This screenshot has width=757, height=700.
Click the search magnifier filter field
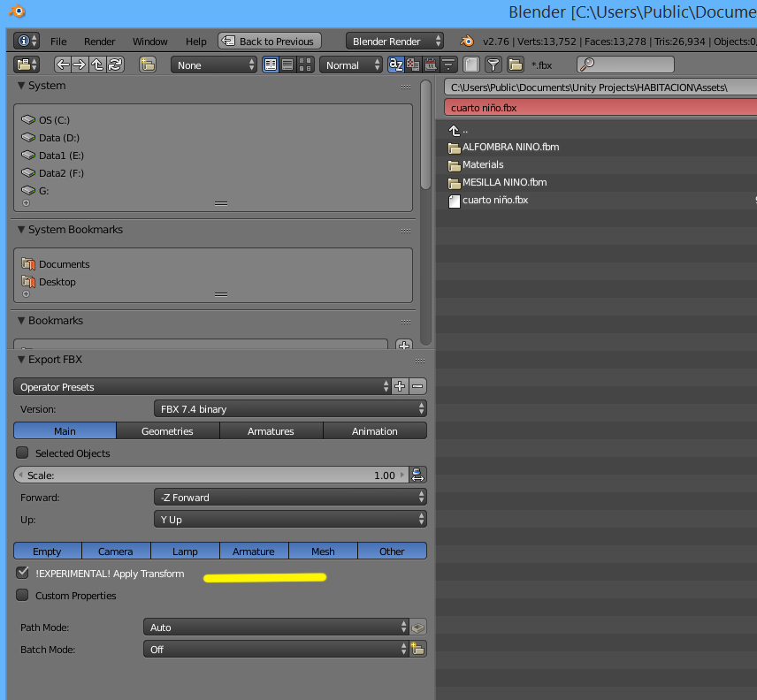[626, 65]
